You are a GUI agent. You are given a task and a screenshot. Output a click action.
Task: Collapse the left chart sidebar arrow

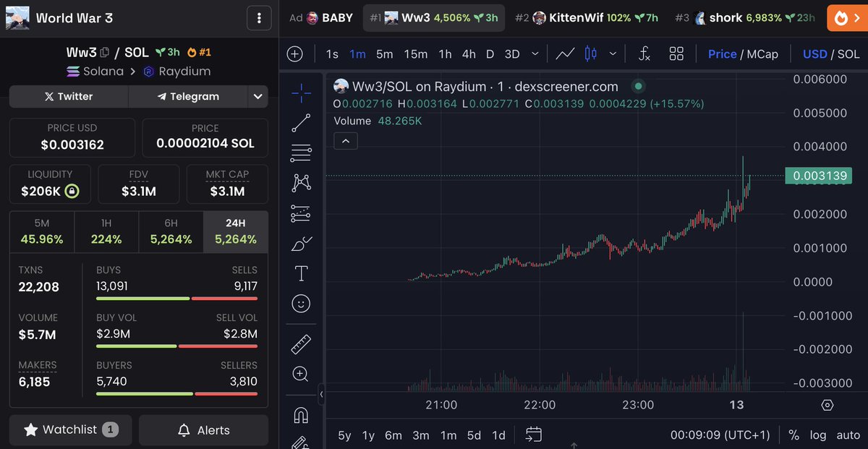pos(321,395)
